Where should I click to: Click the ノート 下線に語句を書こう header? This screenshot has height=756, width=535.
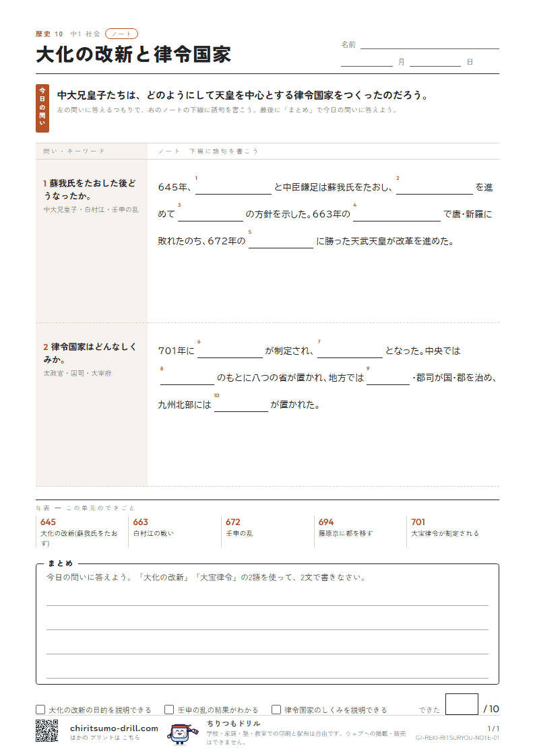[x=208, y=151]
